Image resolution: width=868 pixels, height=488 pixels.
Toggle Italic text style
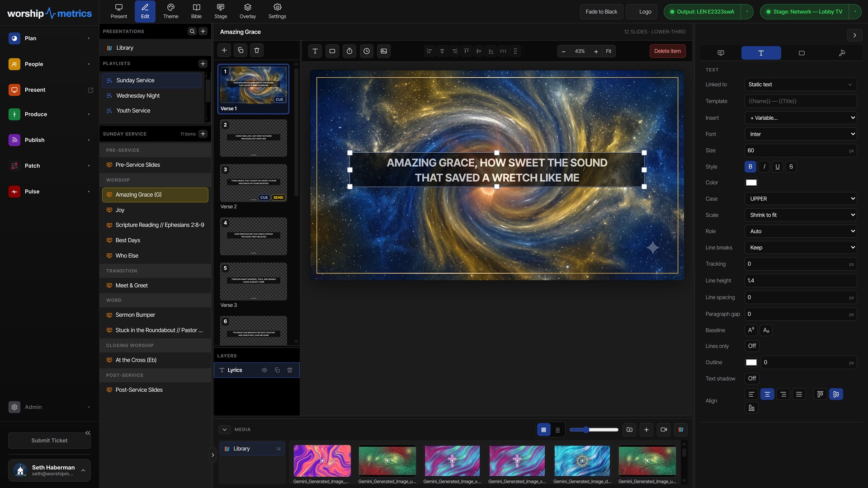(x=764, y=167)
